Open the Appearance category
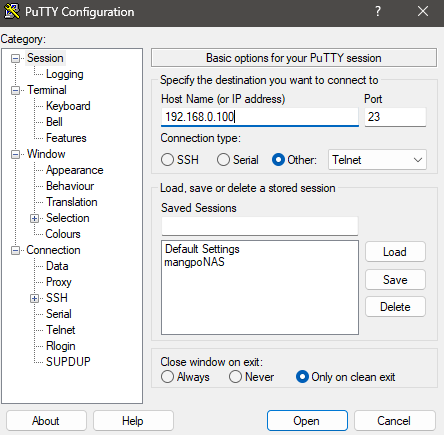The height and width of the screenshot is (435, 444). click(x=75, y=170)
